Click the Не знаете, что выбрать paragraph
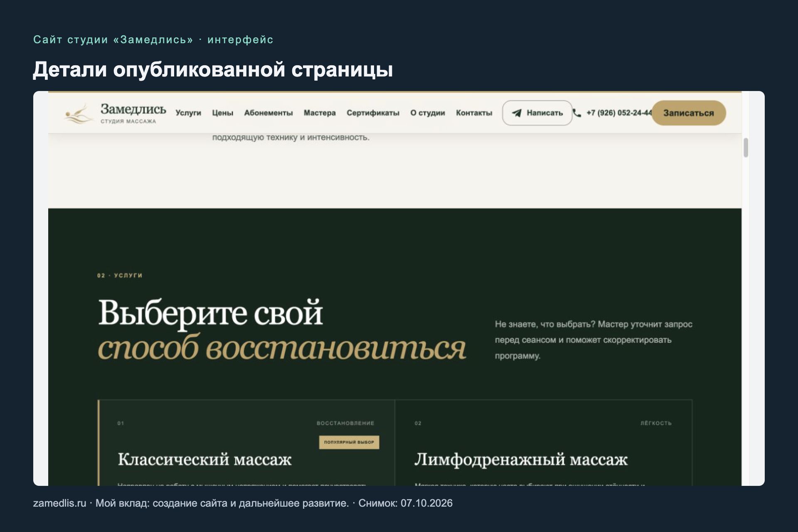This screenshot has width=798, height=532. point(594,340)
